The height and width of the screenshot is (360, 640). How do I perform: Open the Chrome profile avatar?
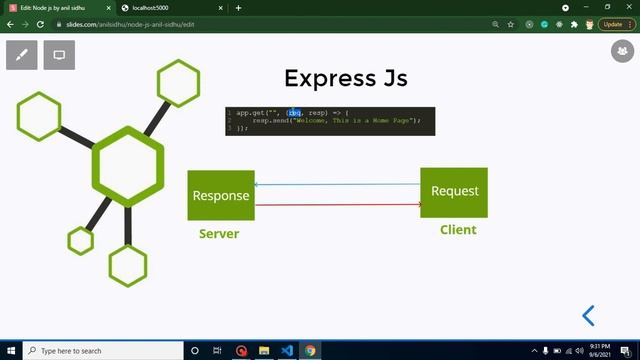(x=589, y=24)
